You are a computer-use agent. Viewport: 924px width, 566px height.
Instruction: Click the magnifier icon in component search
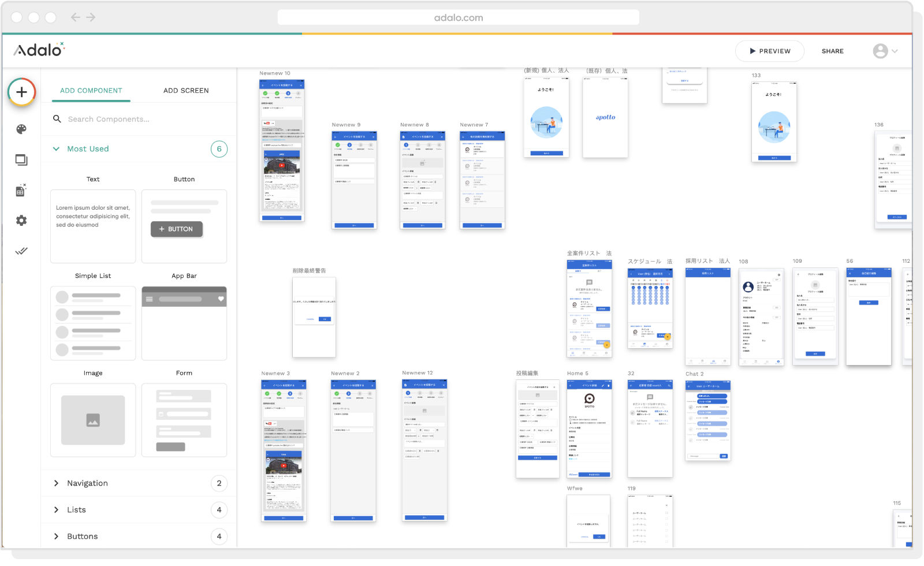(57, 119)
